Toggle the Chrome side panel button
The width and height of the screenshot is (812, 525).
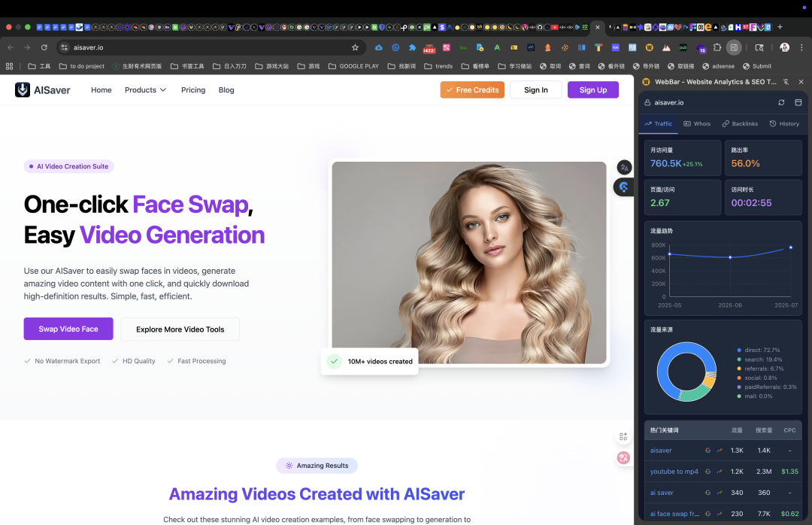[x=734, y=47]
